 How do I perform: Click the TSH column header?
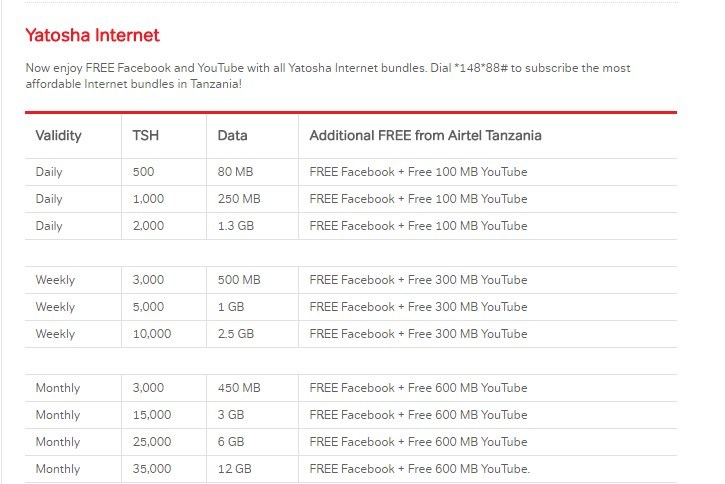click(x=145, y=135)
